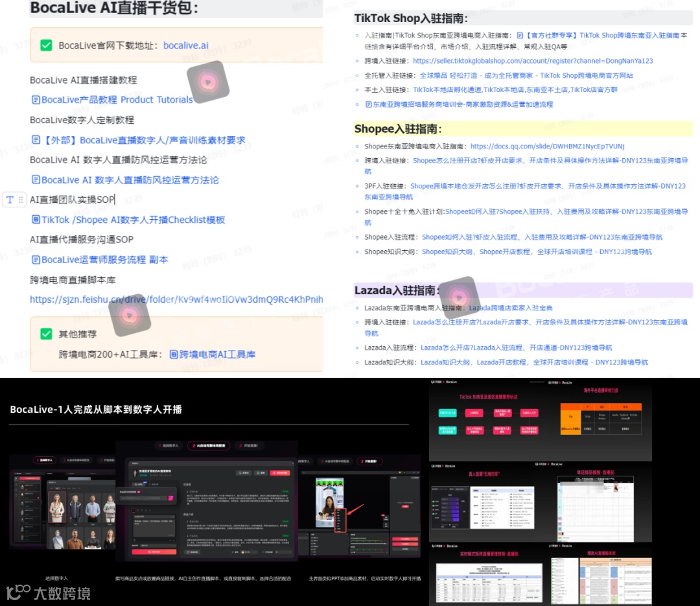The image size is (700, 606).
Task: Open BocaLive直播数字人/声音训练素材要求 doc link
Action: [x=144, y=140]
